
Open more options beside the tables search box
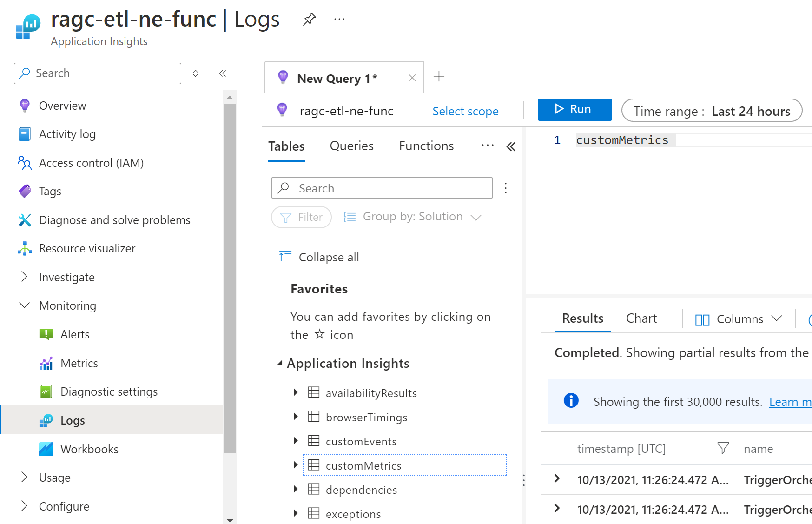[x=505, y=188]
